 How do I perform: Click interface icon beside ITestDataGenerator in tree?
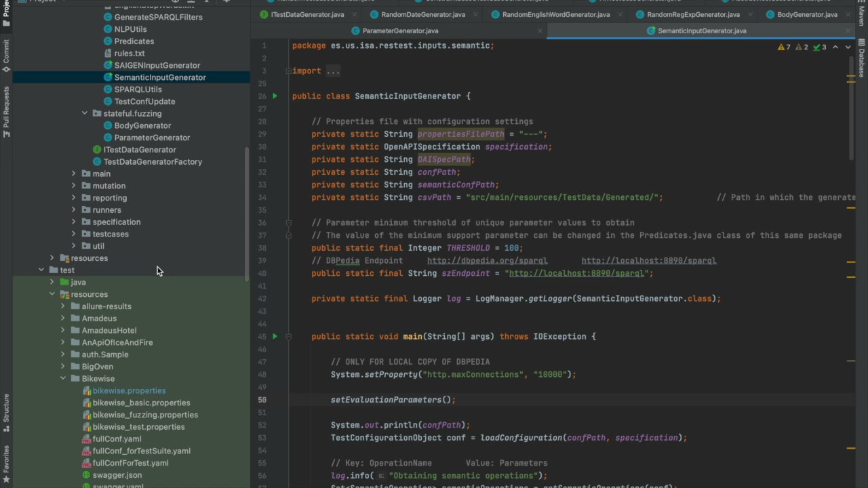pos(97,150)
